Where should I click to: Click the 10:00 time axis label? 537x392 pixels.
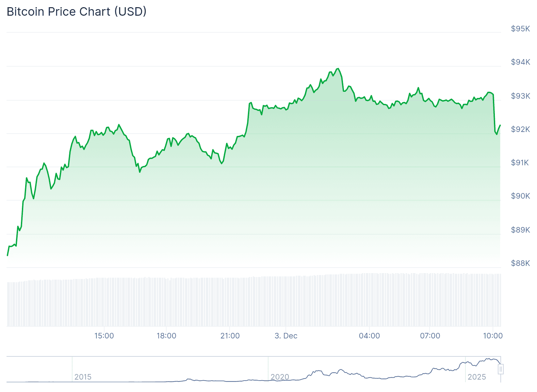click(x=493, y=336)
